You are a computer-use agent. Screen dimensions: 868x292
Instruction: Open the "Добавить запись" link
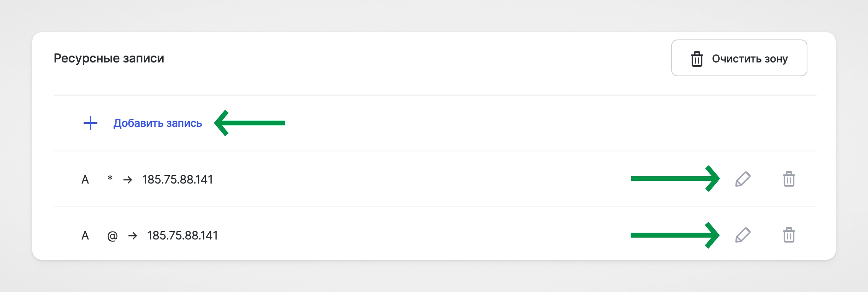point(158,123)
